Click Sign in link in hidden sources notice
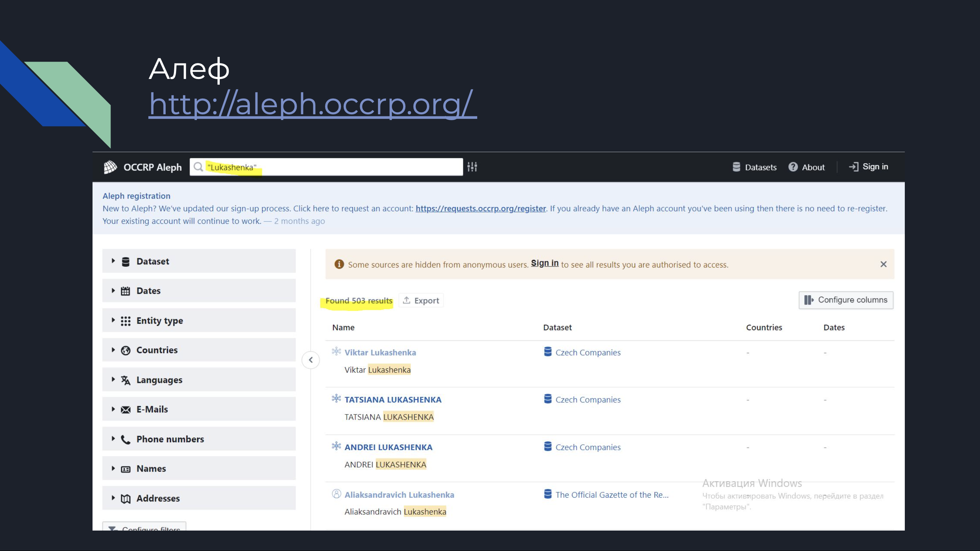Image resolution: width=980 pixels, height=551 pixels. pos(544,263)
